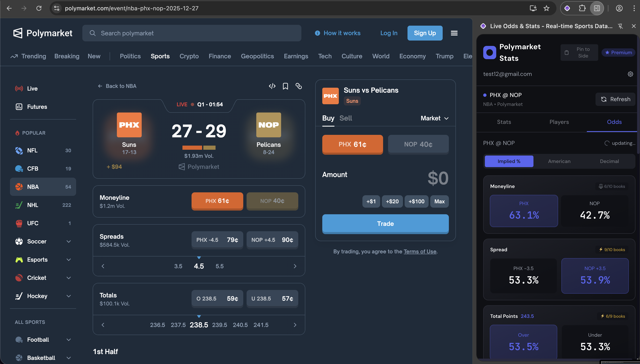Open the Market order type dropdown
Viewport: 640px width, 364px height.
(434, 118)
